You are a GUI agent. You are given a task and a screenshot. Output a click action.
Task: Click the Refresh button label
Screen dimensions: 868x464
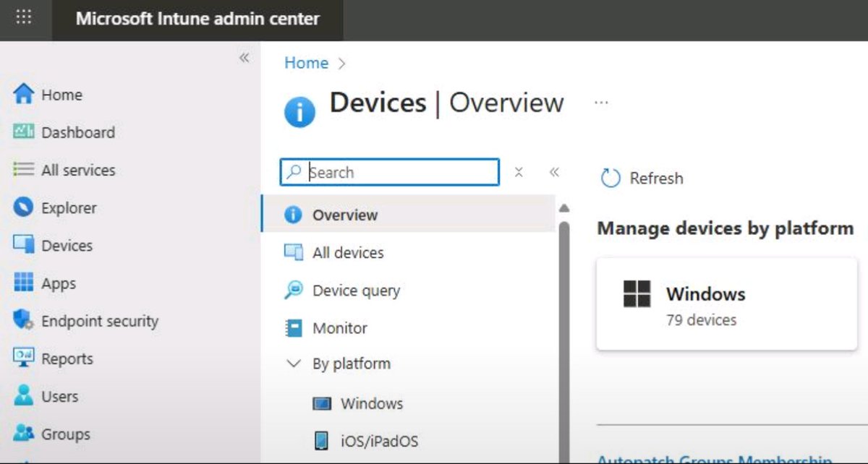pyautogui.click(x=656, y=178)
